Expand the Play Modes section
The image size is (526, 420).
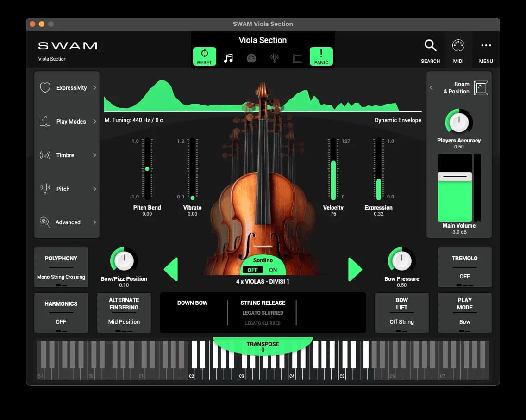click(67, 122)
